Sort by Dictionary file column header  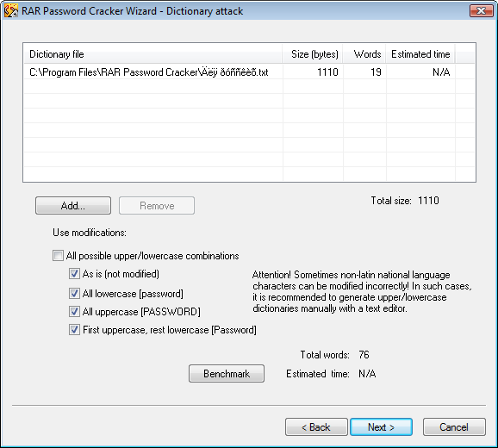point(153,54)
